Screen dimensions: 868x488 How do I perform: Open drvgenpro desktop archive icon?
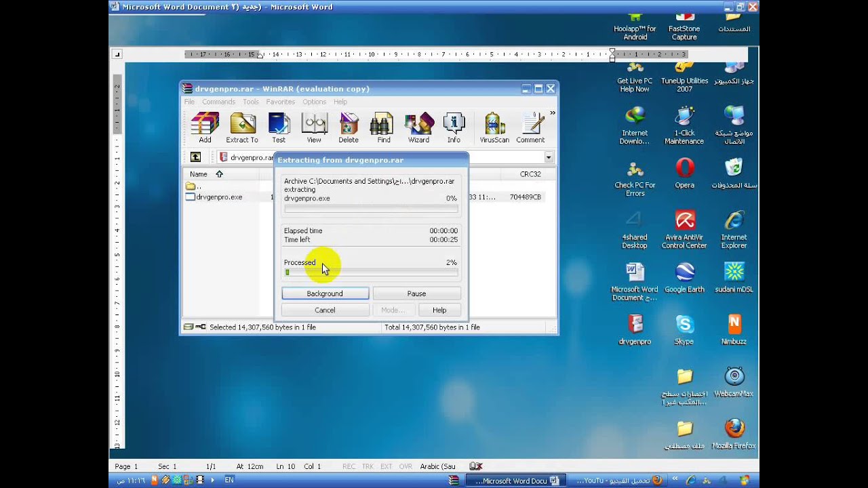635,329
